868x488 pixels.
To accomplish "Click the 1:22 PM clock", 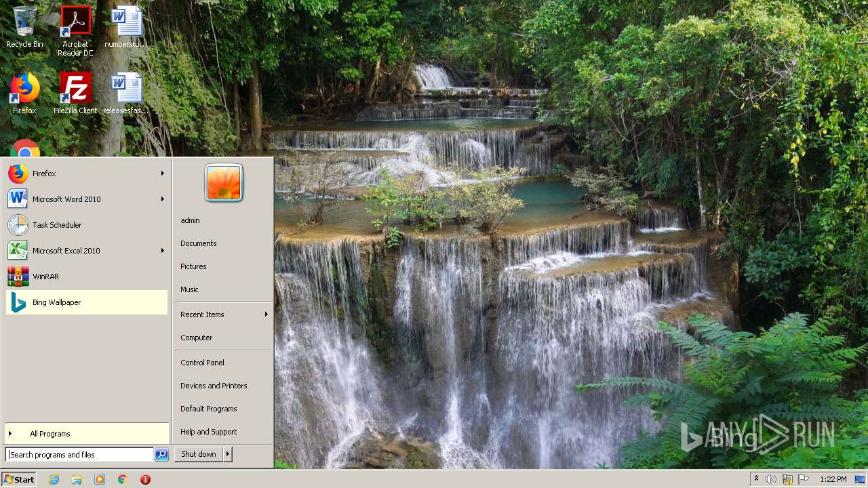I will [x=833, y=479].
